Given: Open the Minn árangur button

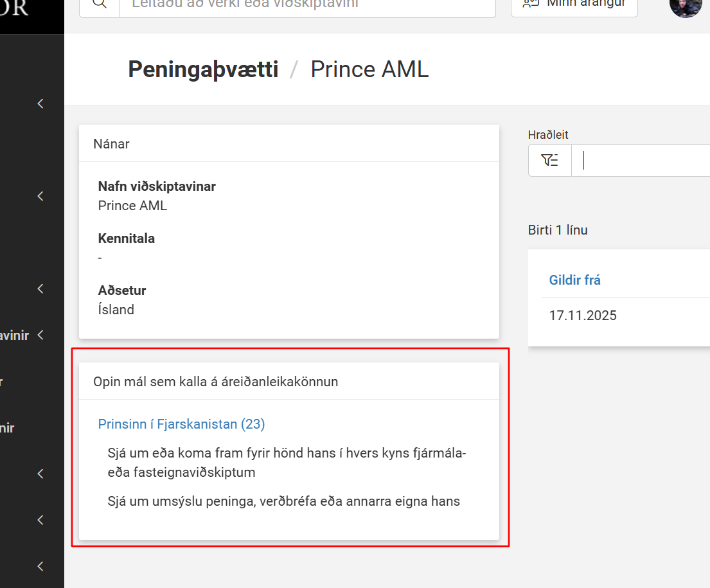Looking at the screenshot, I should 574,4.
